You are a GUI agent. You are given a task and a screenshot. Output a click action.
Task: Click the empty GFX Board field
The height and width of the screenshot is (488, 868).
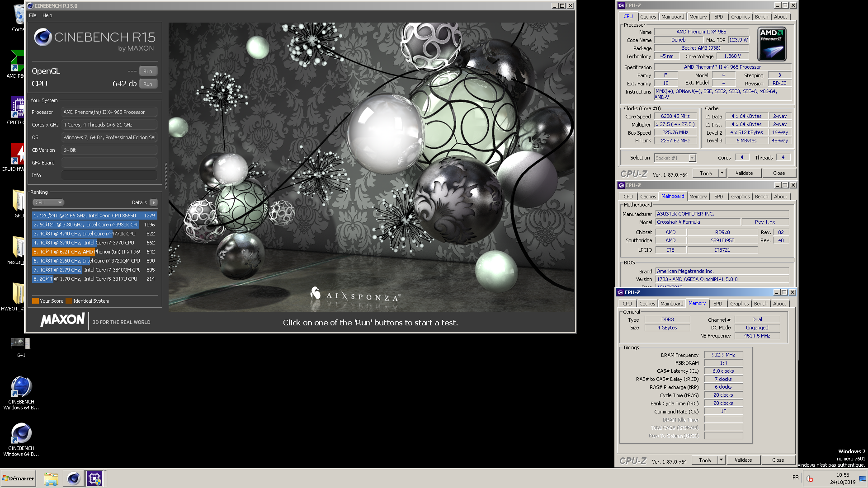109,163
